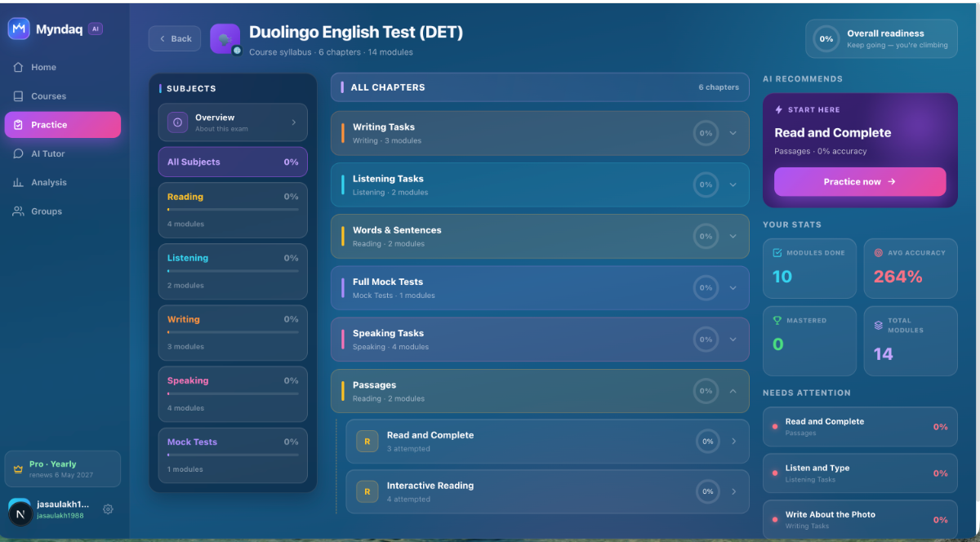980x542 pixels.
Task: Click the Analysis bar chart icon
Action: pyautogui.click(x=18, y=182)
